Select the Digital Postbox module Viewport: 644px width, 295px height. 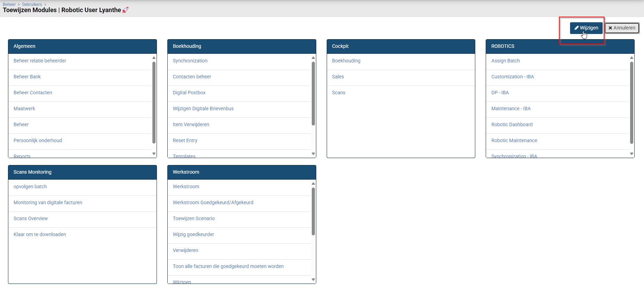[x=189, y=93]
